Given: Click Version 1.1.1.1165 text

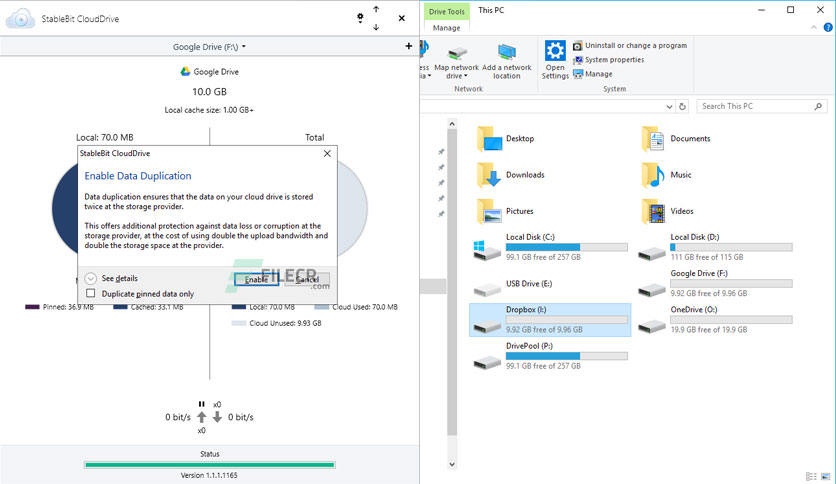Looking at the screenshot, I should [x=209, y=475].
